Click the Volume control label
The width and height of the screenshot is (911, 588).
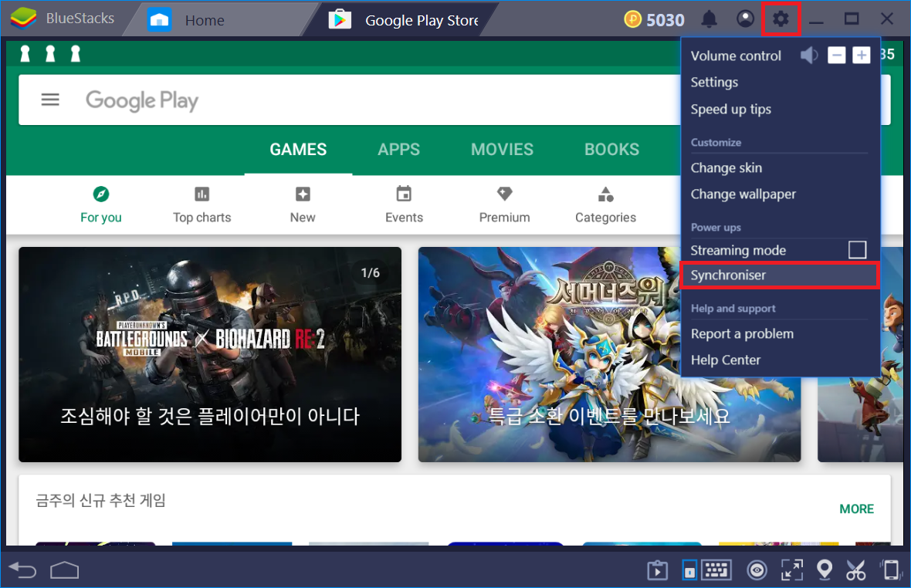736,56
